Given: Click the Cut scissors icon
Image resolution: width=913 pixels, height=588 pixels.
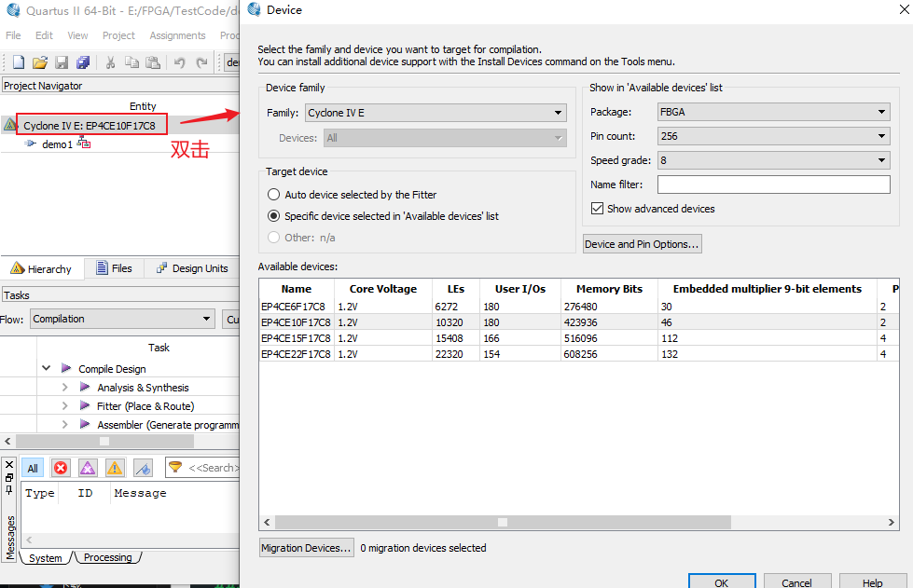Looking at the screenshot, I should 110,62.
